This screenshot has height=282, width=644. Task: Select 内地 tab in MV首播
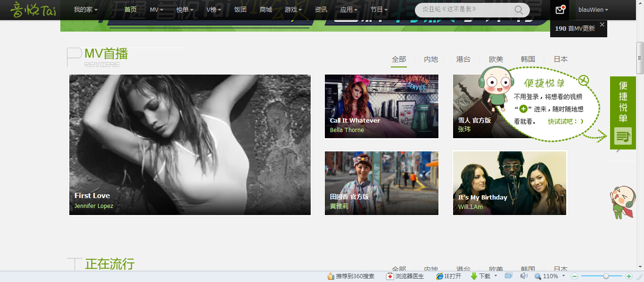pos(431,59)
